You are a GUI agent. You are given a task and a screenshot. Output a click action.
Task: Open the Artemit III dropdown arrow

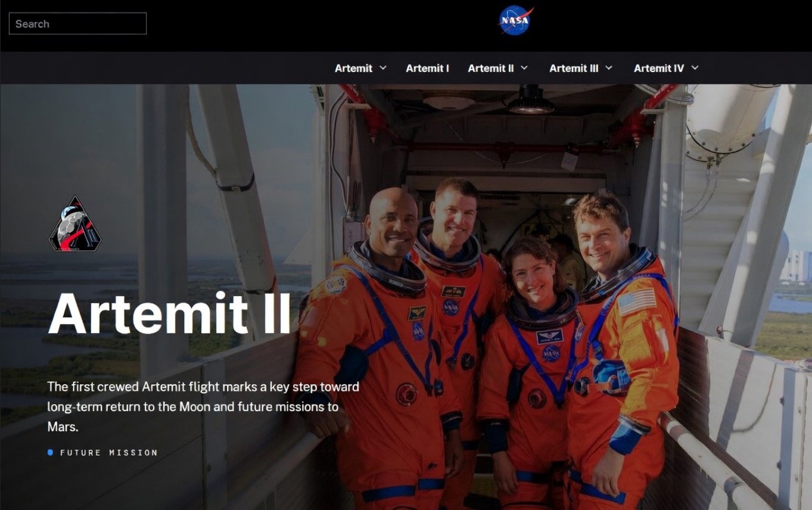coord(609,68)
